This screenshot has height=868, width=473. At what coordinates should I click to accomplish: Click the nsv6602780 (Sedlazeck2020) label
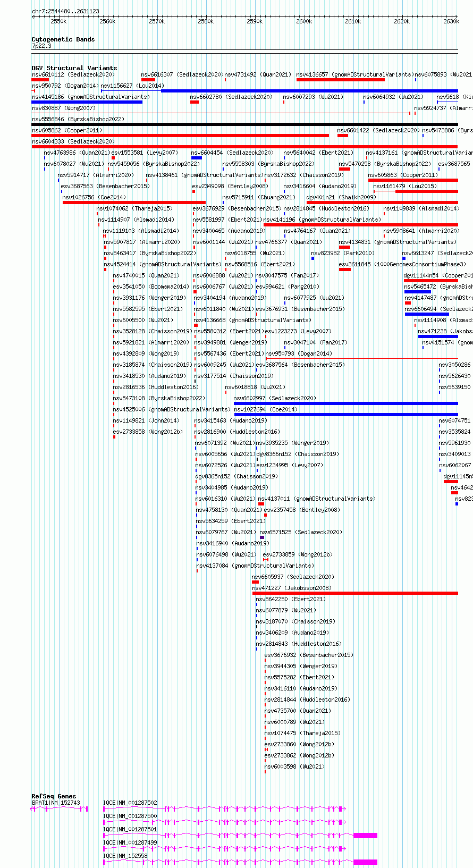(231, 97)
